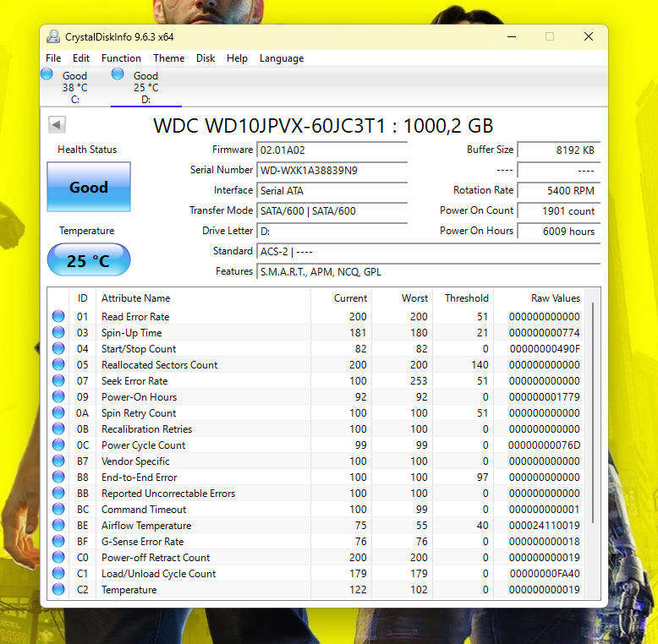Click the Attribute Name column header

coord(135,298)
